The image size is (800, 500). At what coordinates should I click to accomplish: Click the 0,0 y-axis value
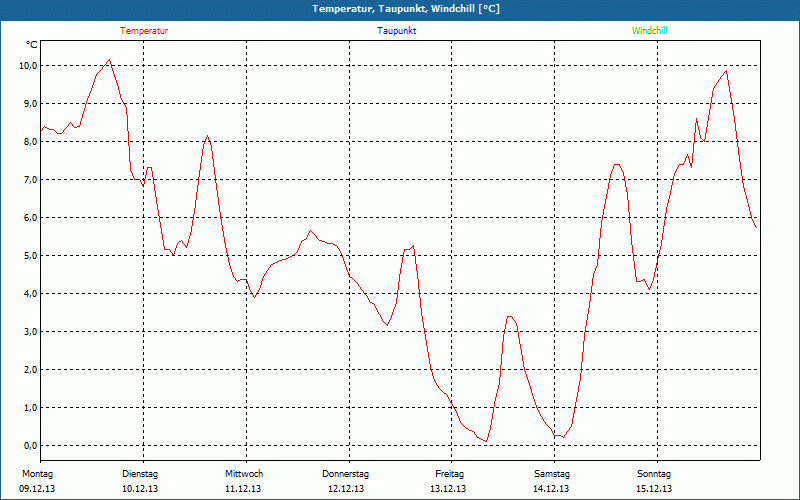point(30,446)
